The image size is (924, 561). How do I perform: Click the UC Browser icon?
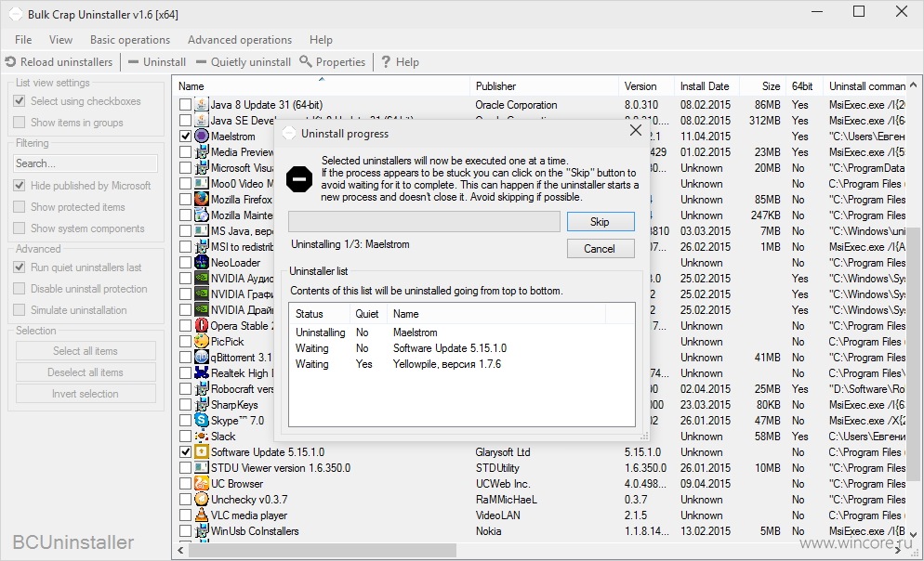(x=202, y=483)
